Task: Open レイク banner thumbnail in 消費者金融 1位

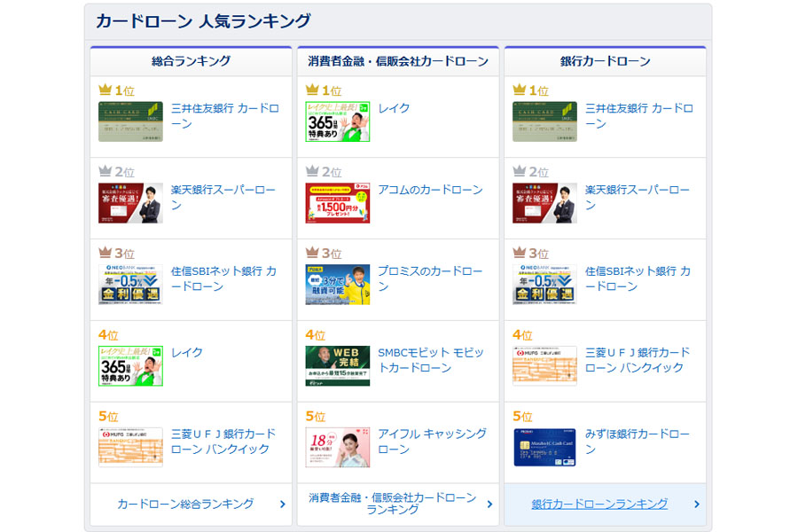Action: pyautogui.click(x=338, y=121)
